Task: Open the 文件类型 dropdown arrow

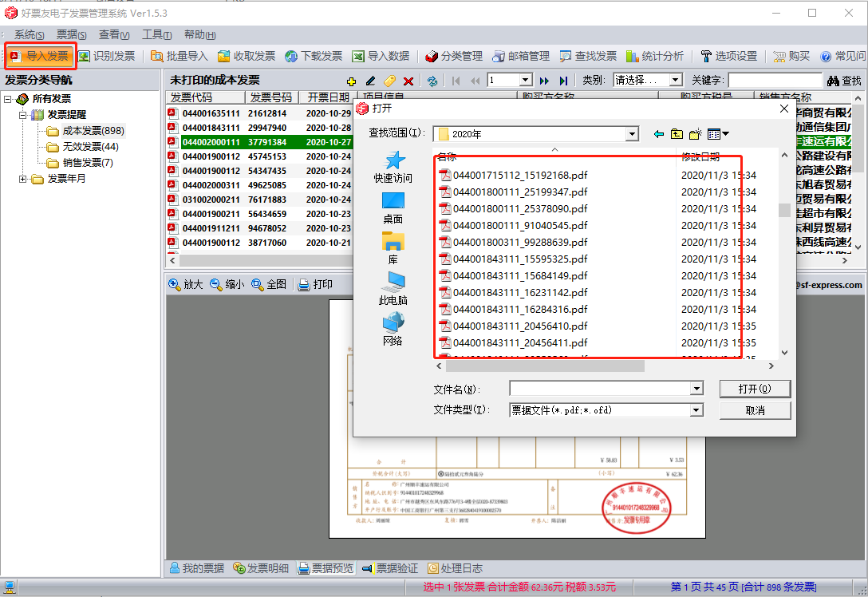Action: (697, 410)
